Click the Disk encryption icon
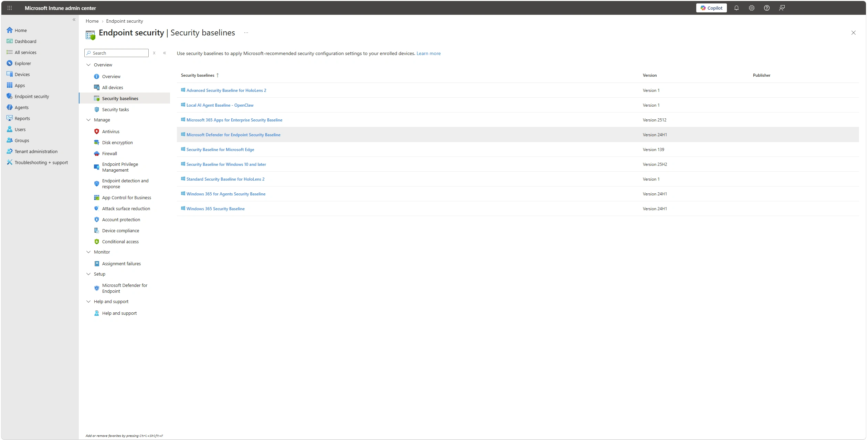 [97, 142]
